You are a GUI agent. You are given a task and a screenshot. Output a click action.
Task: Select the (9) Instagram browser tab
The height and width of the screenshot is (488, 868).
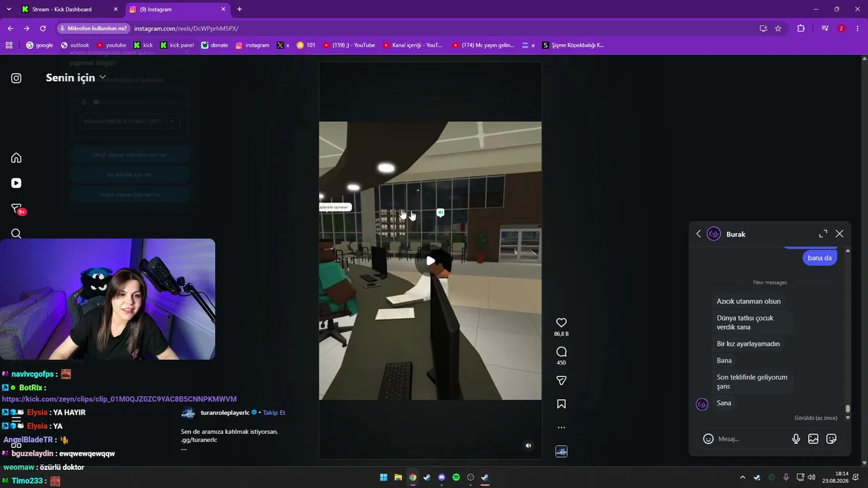[x=176, y=9]
